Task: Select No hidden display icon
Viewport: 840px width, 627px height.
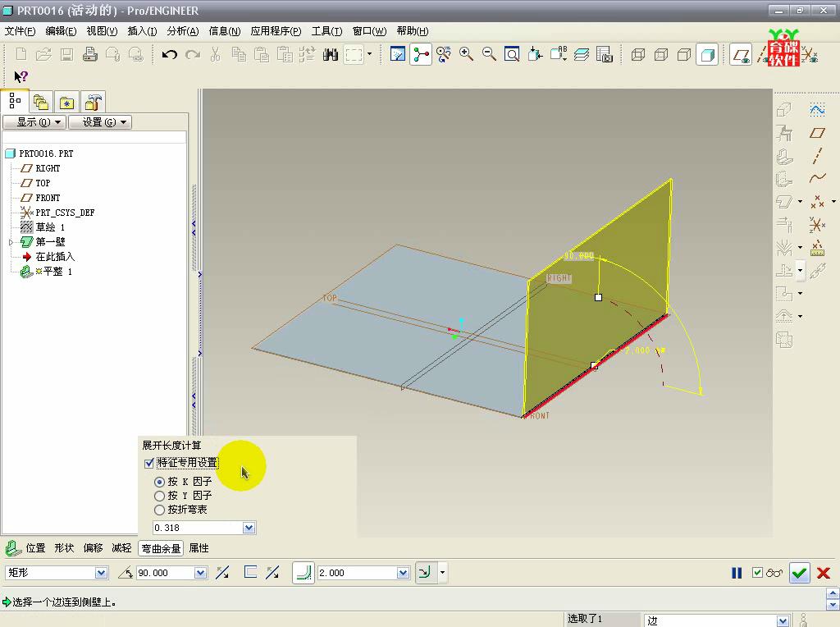Action: [x=684, y=54]
